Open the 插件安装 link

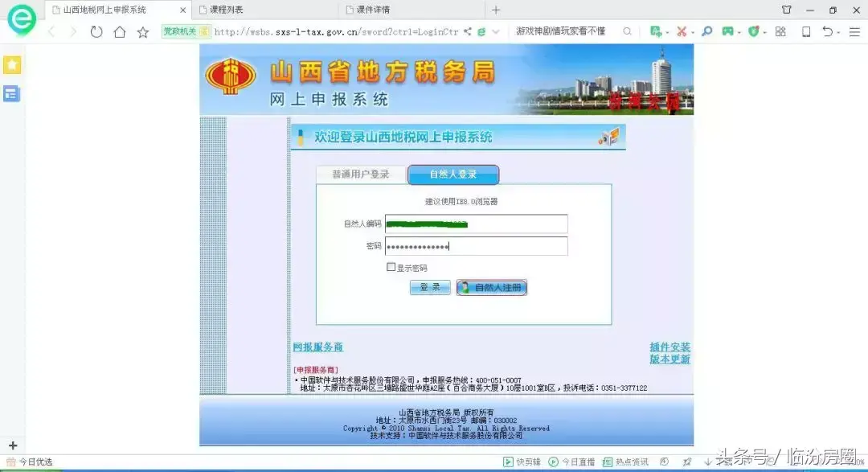point(669,347)
